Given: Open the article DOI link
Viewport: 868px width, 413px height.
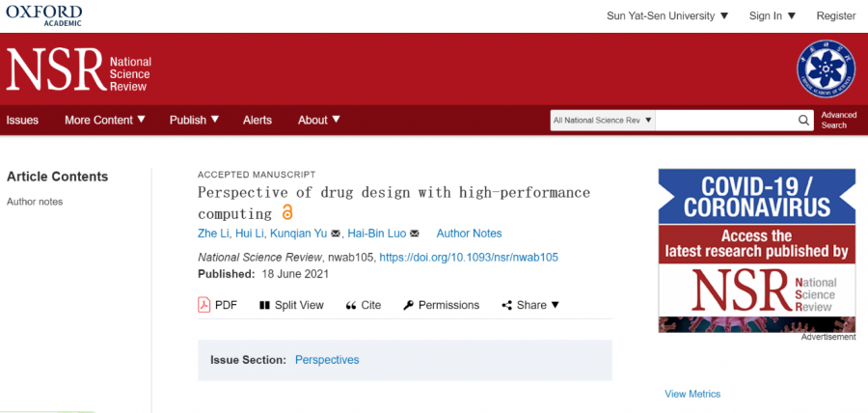Looking at the screenshot, I should point(469,258).
